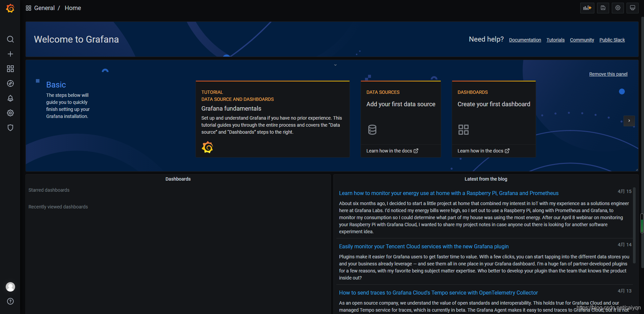Open the Tencent Cloud plugin article

pos(424,246)
